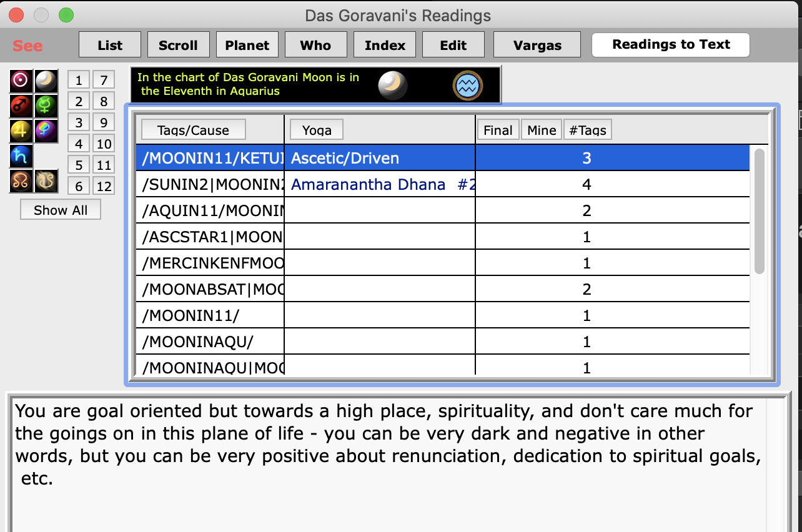Select the purple Venus planet icon
This screenshot has height=532, width=802.
coord(46,131)
